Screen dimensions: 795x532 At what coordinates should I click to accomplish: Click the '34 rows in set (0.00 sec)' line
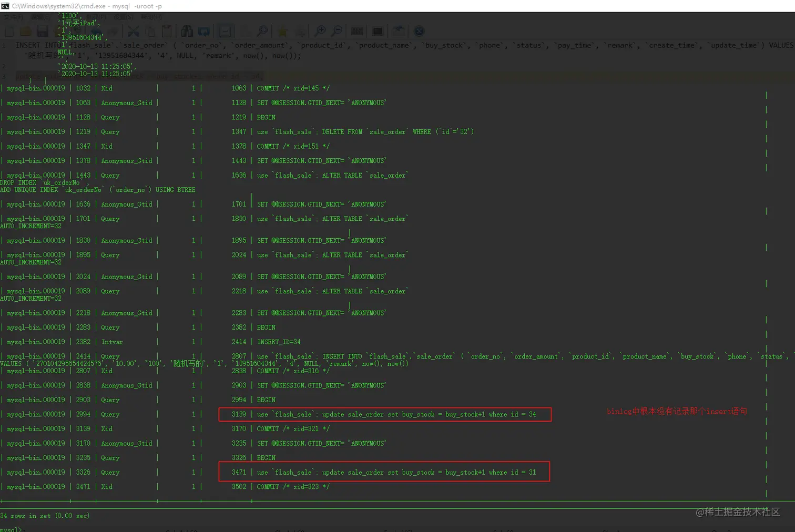pos(45,516)
